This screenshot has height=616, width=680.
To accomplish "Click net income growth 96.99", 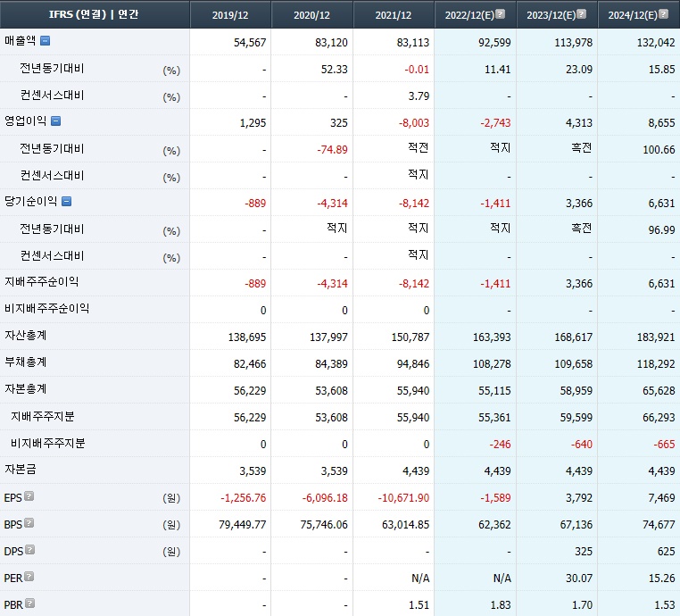I will pyautogui.click(x=661, y=230).
